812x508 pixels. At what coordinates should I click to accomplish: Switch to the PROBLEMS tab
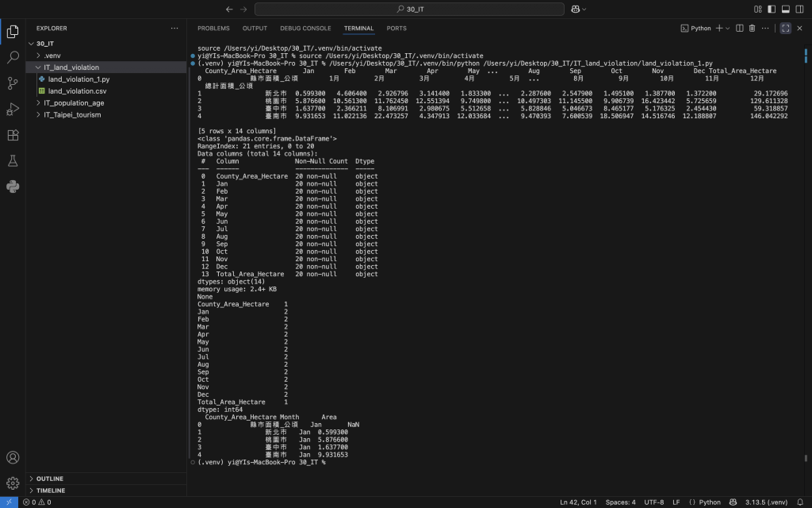(x=213, y=29)
